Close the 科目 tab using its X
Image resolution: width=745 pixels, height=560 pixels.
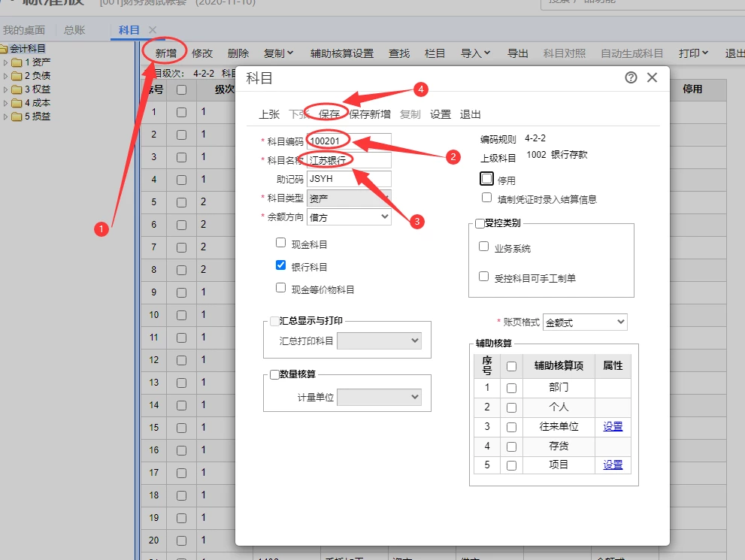point(153,30)
